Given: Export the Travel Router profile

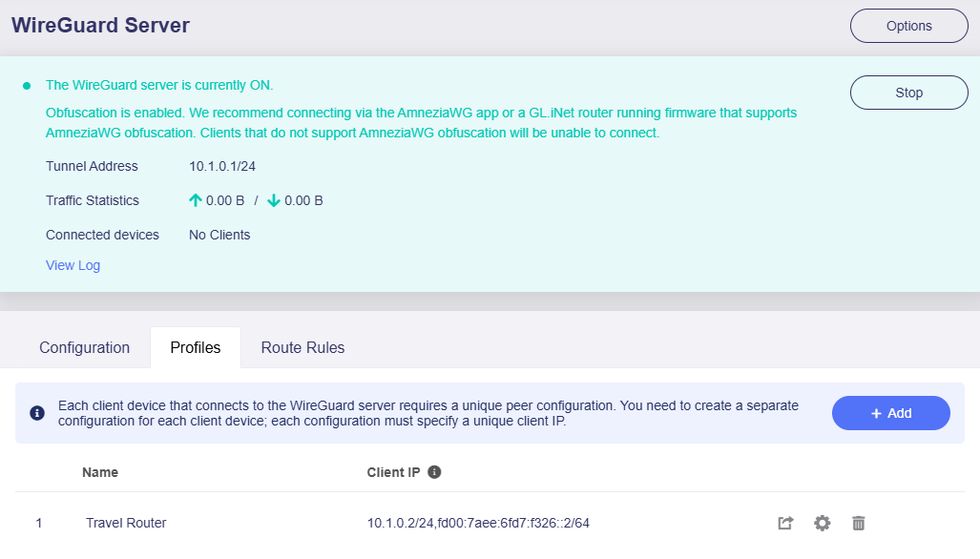Looking at the screenshot, I should point(785,523).
